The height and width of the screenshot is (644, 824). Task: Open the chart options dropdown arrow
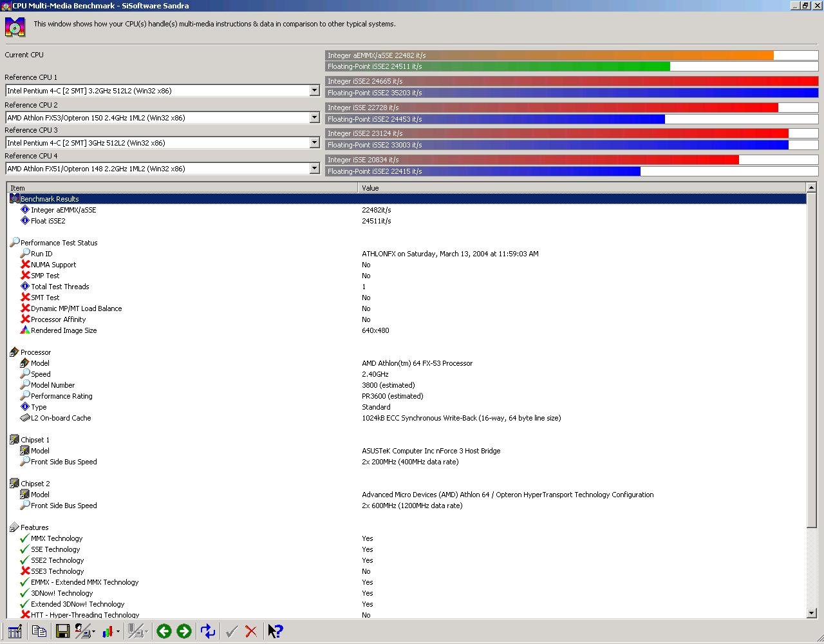118,632
